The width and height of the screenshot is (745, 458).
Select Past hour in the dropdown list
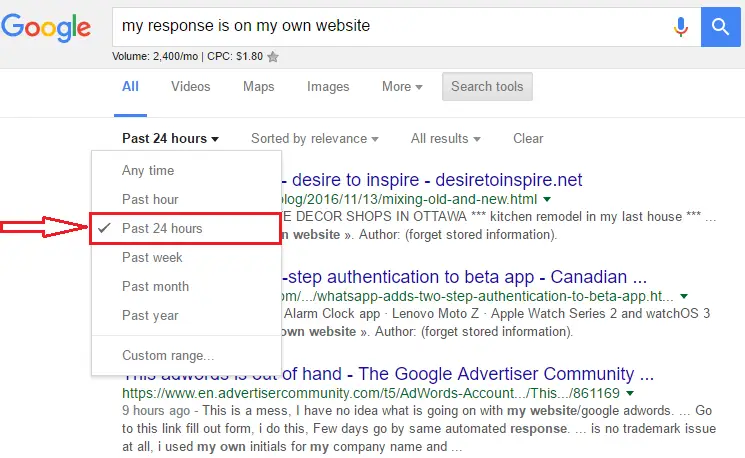tap(150, 200)
